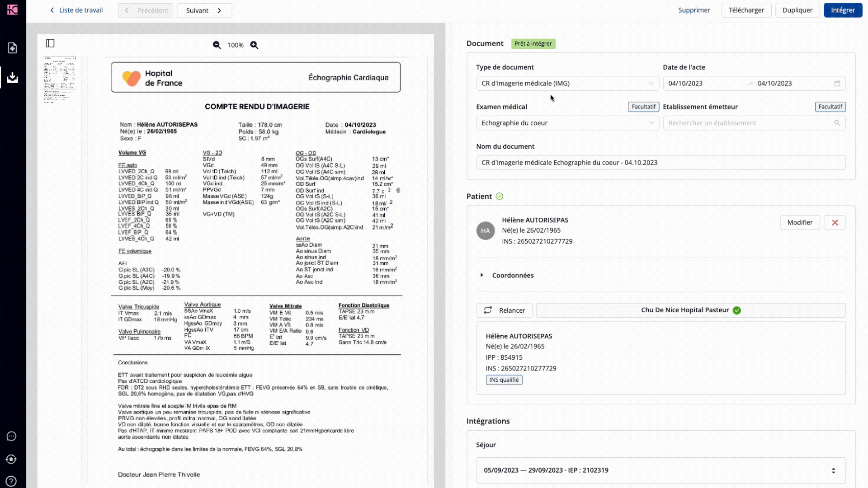Screen dimensions: 868x488
Task: Click search icon in Etablissement émetteur field
Action: coord(837,123)
